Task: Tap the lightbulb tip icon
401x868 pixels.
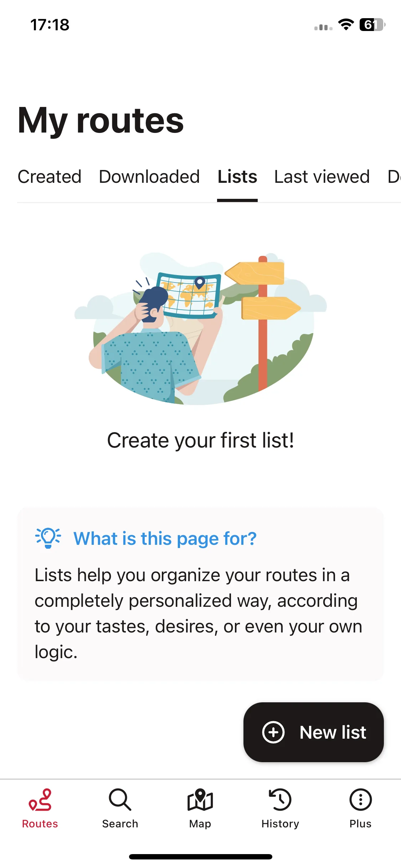Action: pos(48,538)
